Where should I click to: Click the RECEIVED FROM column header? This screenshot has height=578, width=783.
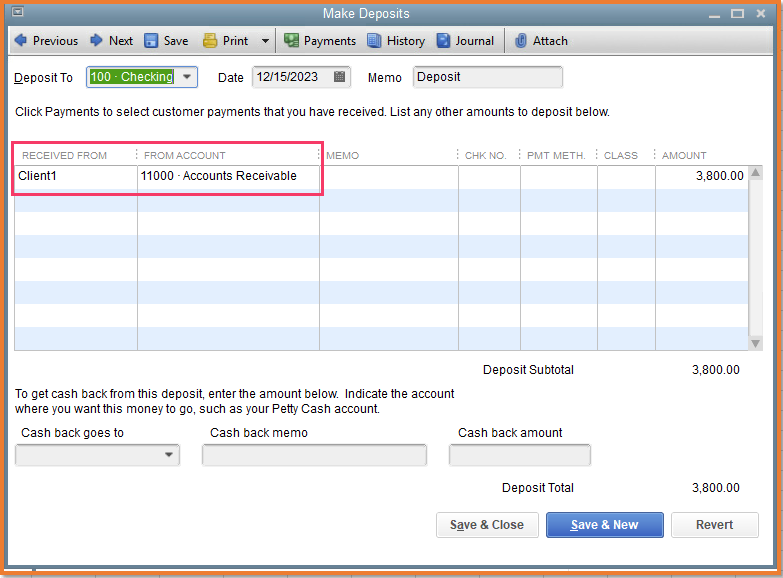click(64, 155)
